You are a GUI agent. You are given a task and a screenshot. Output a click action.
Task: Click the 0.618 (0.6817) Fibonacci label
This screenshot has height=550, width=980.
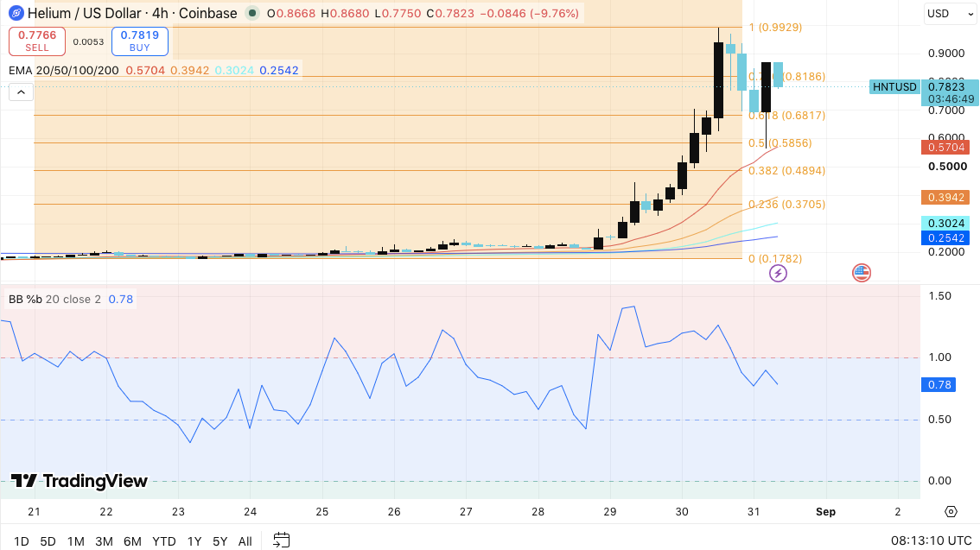pyautogui.click(x=787, y=116)
